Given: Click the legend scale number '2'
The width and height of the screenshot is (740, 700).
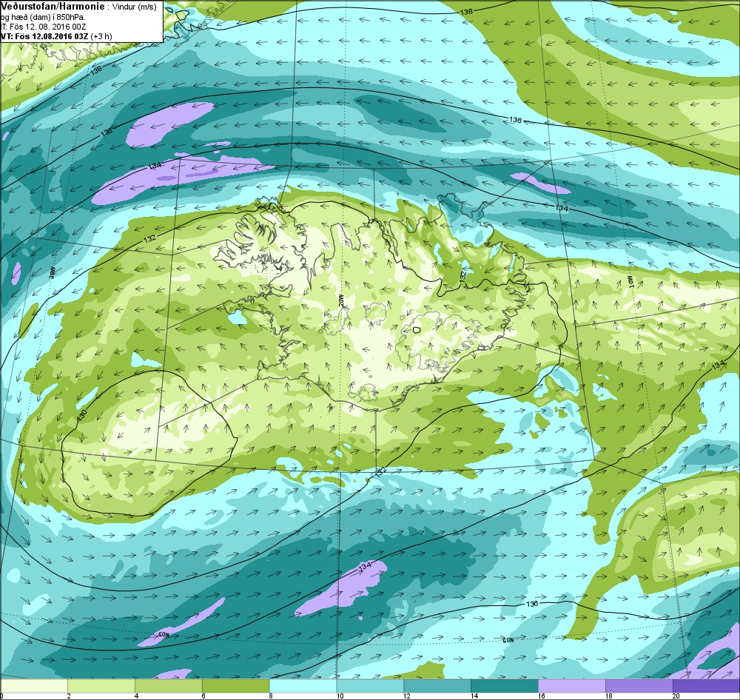Looking at the screenshot, I should tap(69, 696).
